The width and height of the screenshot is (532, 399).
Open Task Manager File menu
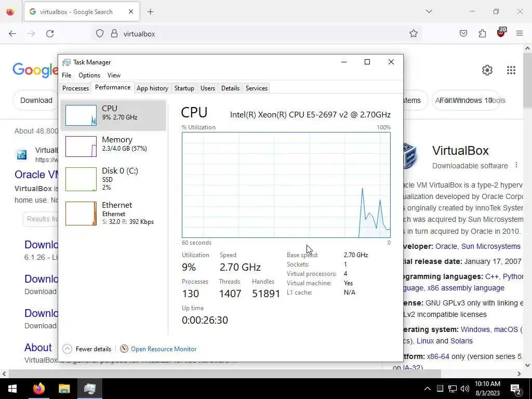click(66, 75)
